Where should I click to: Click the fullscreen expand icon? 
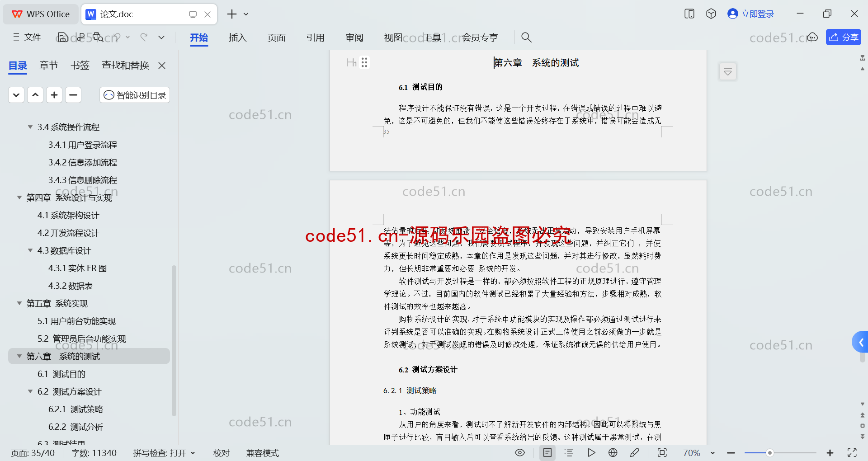coord(852,452)
